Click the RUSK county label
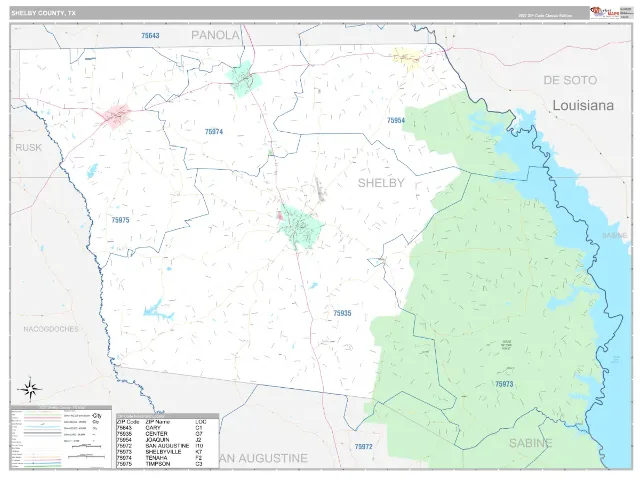This screenshot has width=640, height=480. point(28,147)
